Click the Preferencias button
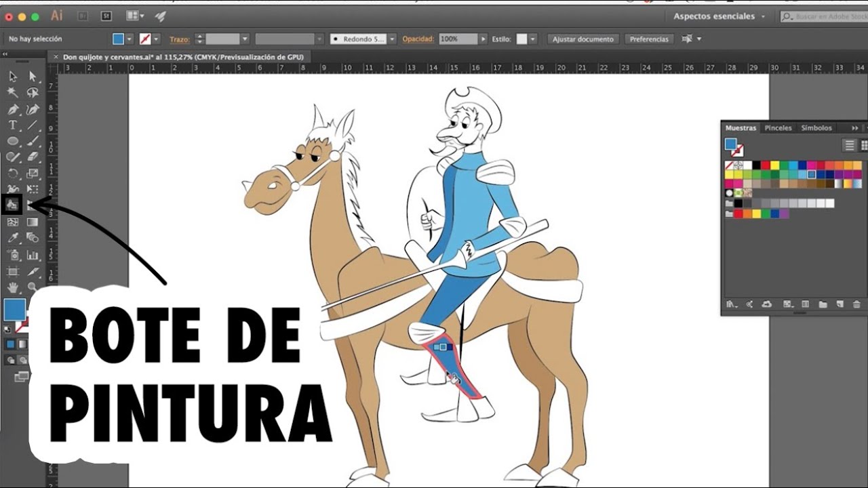Image resolution: width=868 pixels, height=488 pixels. (x=649, y=39)
